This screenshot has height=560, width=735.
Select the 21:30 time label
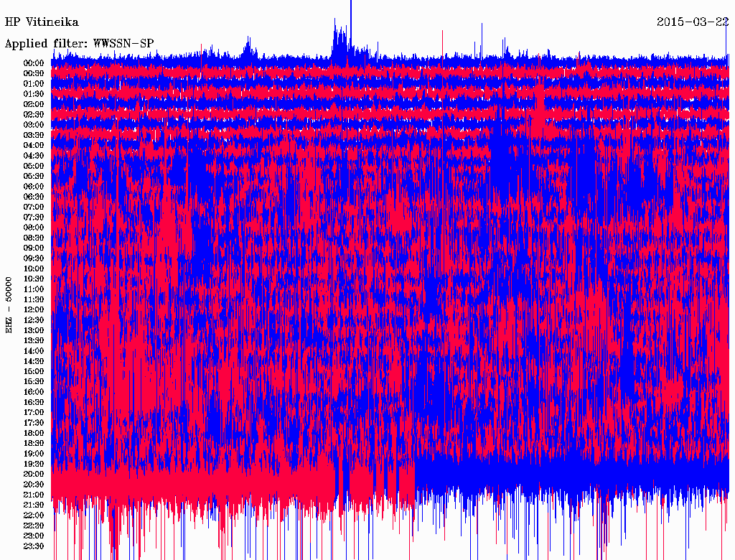point(34,505)
